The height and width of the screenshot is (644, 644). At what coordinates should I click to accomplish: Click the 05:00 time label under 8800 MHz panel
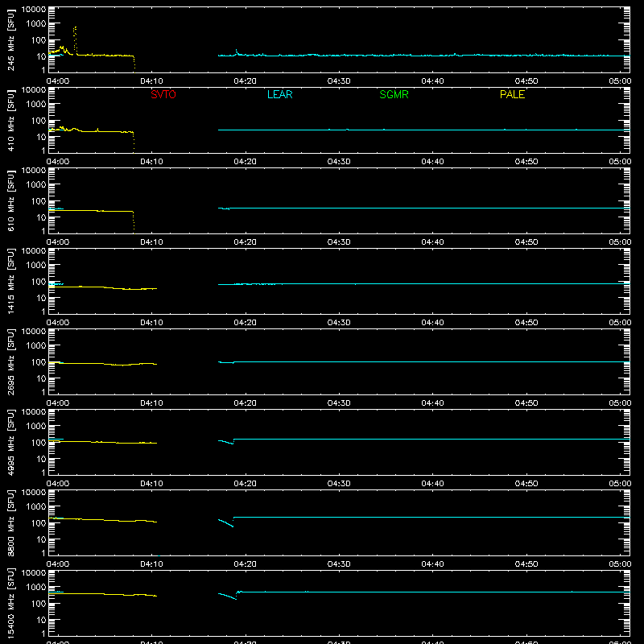[x=620, y=564]
